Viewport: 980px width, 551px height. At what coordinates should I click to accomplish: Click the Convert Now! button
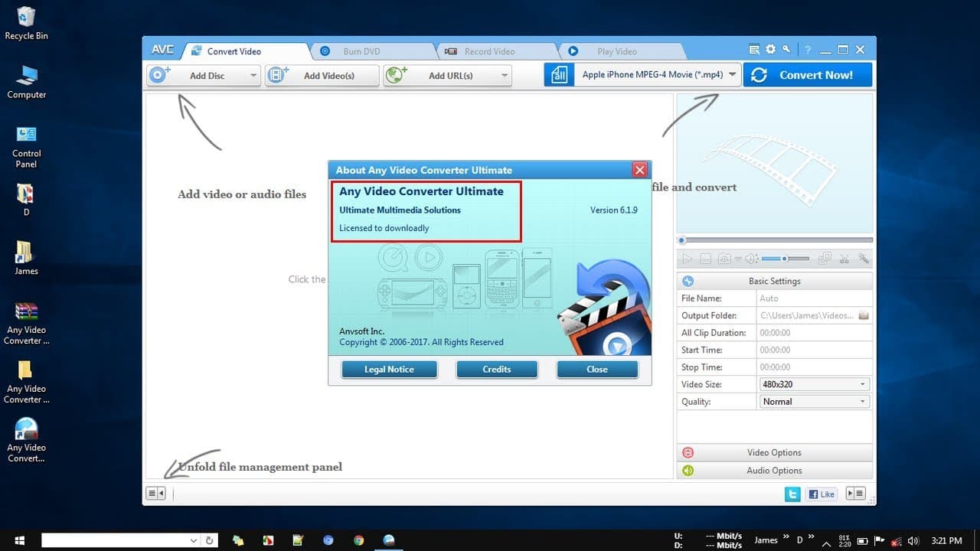point(808,75)
